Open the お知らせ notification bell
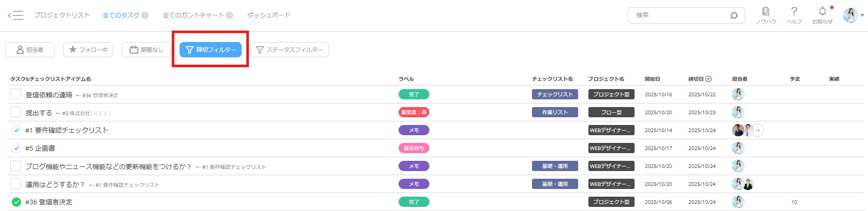This screenshot has height=211, width=868. (822, 12)
